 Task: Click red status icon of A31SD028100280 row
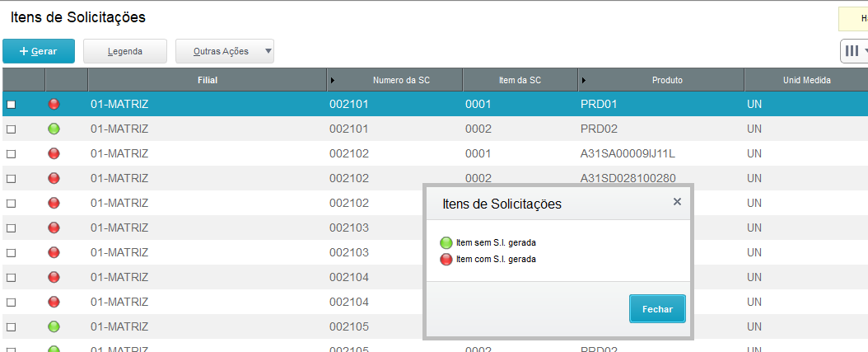click(x=54, y=178)
